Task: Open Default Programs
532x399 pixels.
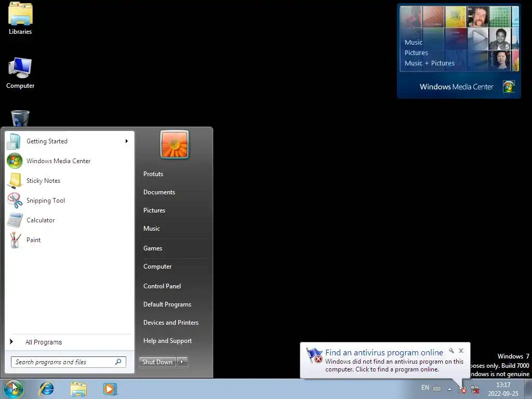Action: [167, 304]
